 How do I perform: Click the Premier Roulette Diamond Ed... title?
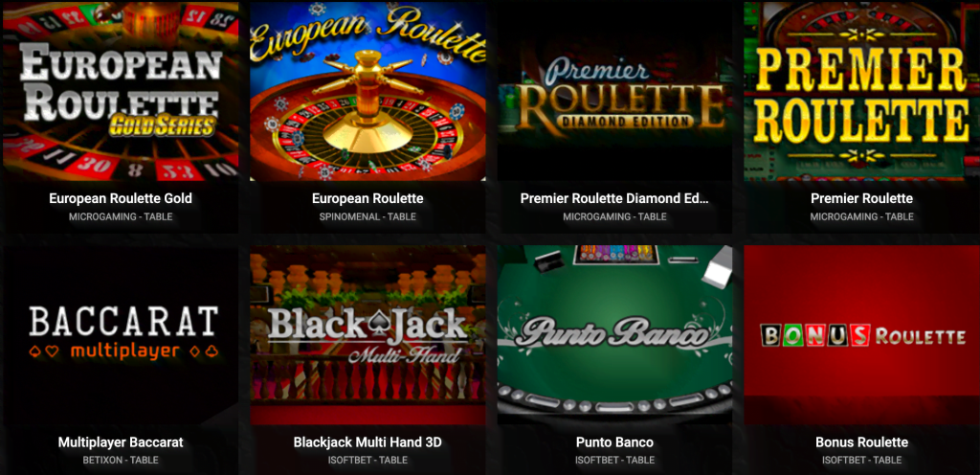(614, 199)
